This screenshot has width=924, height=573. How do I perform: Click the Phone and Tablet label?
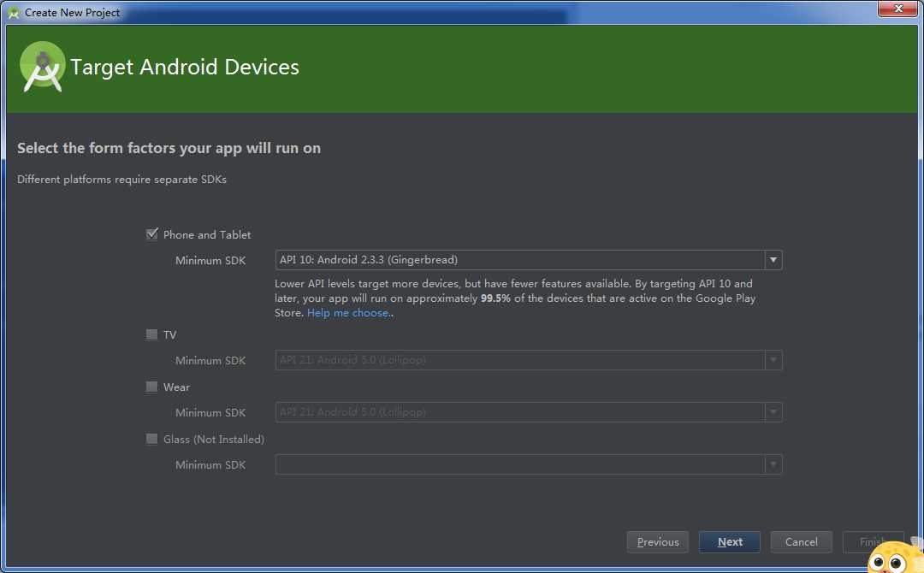click(x=207, y=235)
